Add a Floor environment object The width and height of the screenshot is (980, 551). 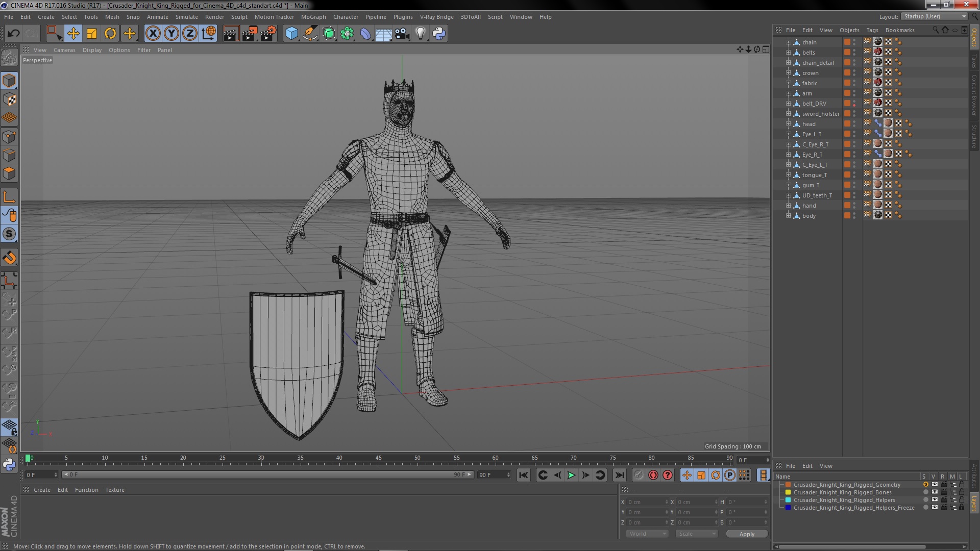pos(384,34)
